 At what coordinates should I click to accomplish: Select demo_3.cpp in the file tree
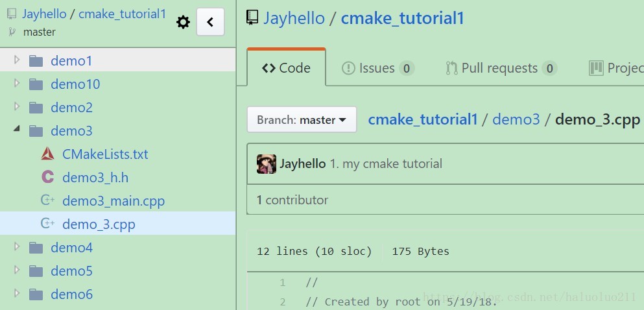[99, 224]
